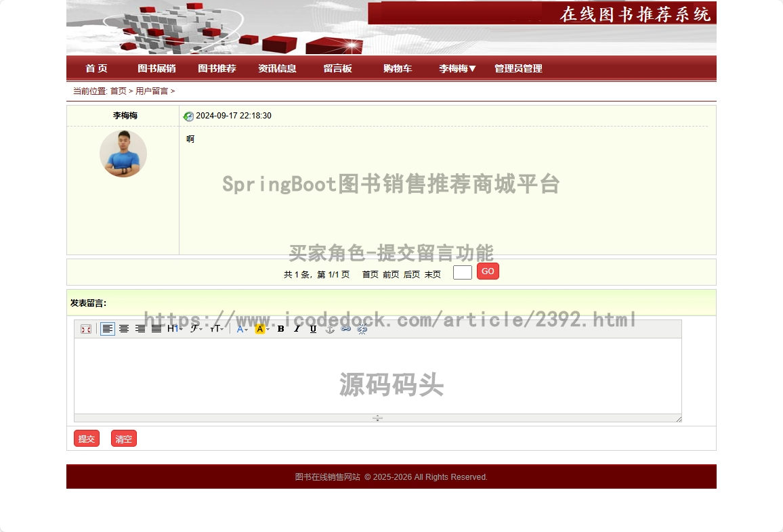Clear the editor with 清空 button
Screen dimensions: 783x532
(124, 439)
